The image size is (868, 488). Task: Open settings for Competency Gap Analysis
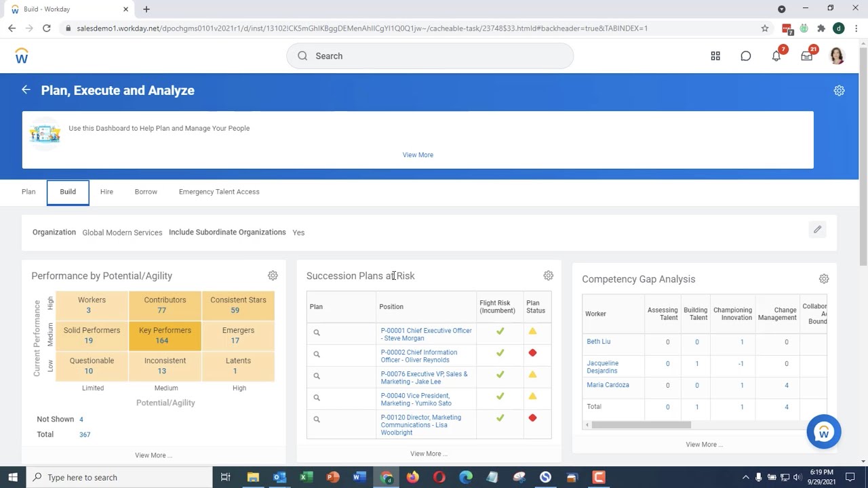823,279
